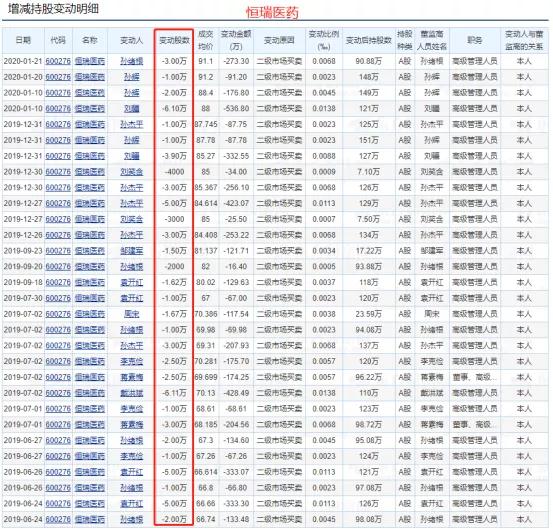This screenshot has width=553, height=529.
Task: Select the 137万 holdings cell
Action: point(369,346)
